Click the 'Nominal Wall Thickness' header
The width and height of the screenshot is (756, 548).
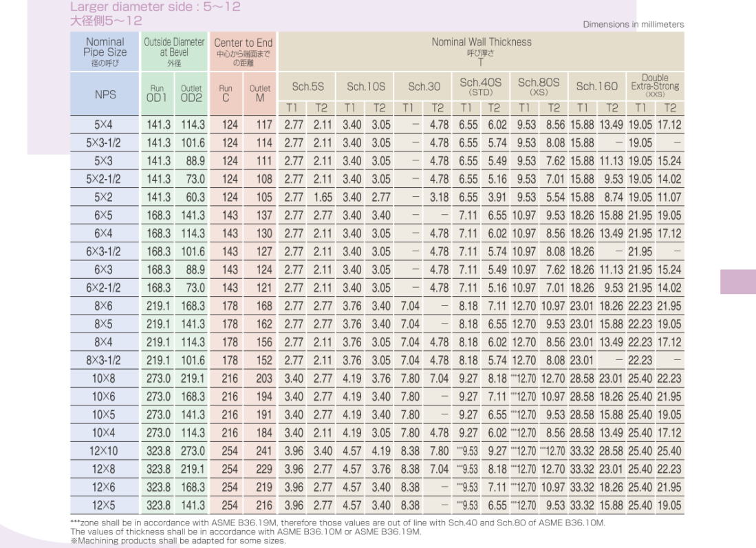[x=481, y=52]
